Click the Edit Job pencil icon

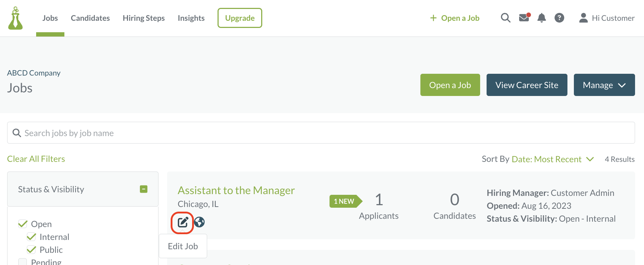click(183, 222)
